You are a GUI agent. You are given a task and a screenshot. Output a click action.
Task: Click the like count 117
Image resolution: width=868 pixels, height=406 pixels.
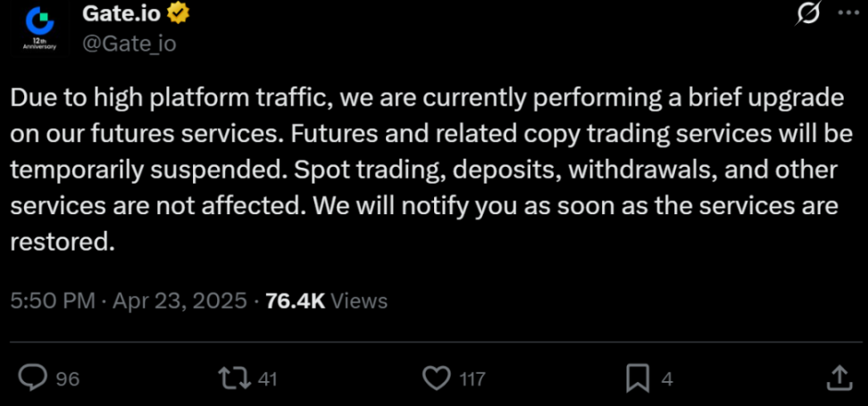[x=472, y=379]
